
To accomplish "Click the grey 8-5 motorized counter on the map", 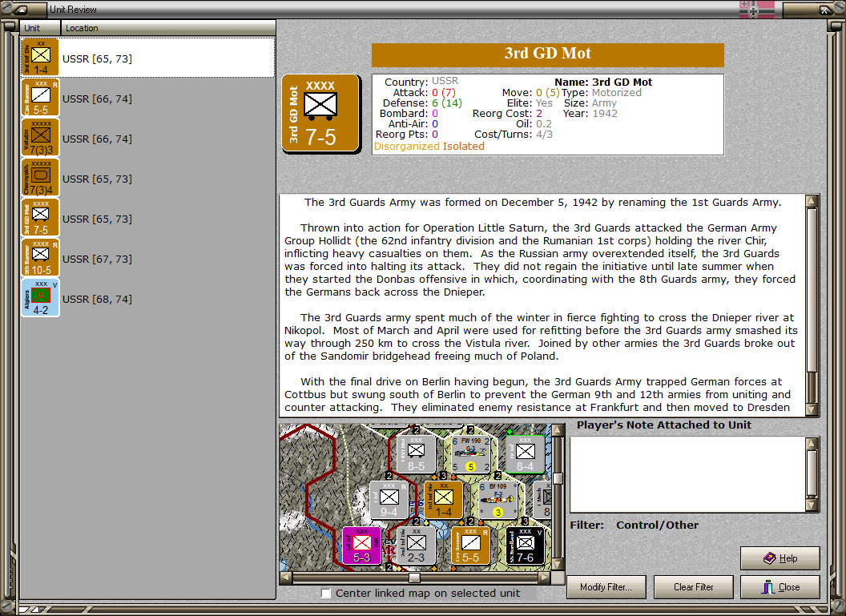I will pyautogui.click(x=416, y=453).
